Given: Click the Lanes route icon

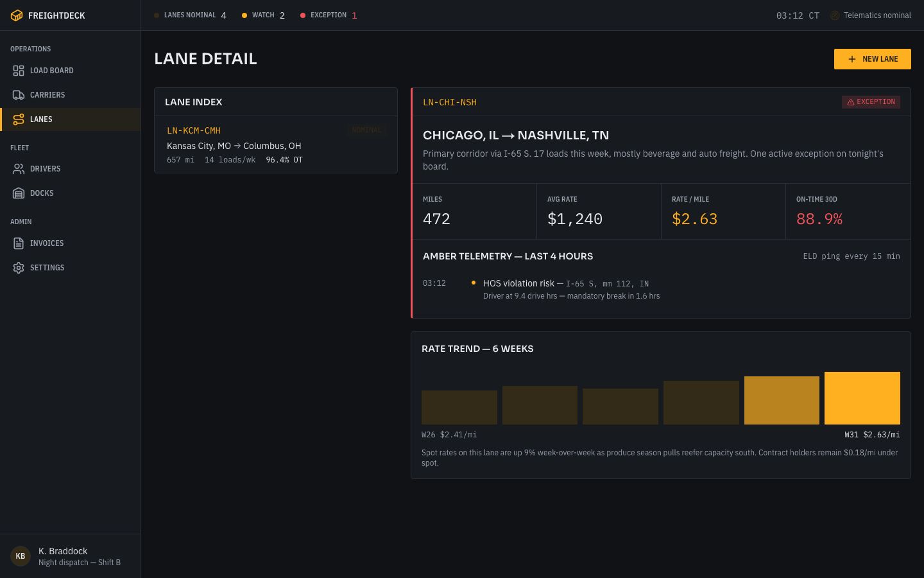Looking at the screenshot, I should (19, 119).
